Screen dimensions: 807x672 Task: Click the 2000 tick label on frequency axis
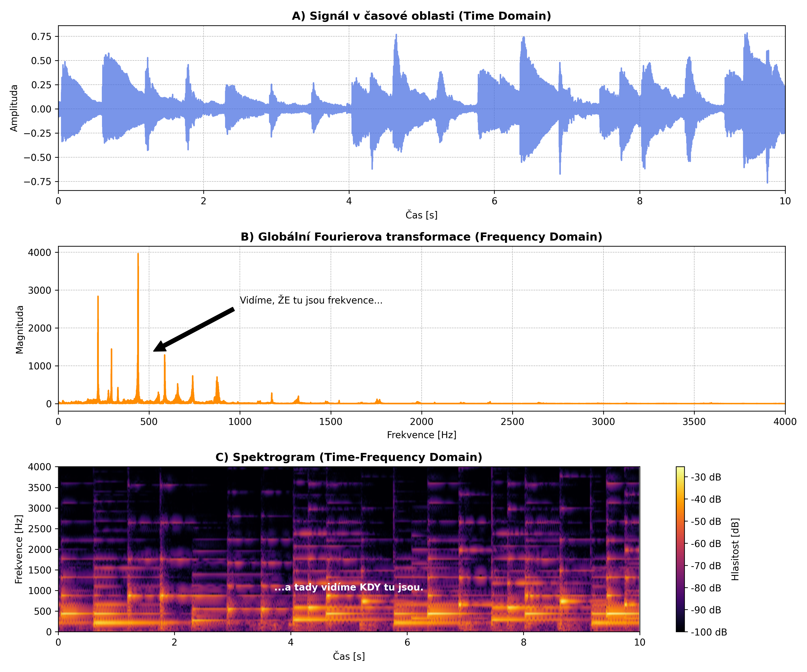coord(421,422)
